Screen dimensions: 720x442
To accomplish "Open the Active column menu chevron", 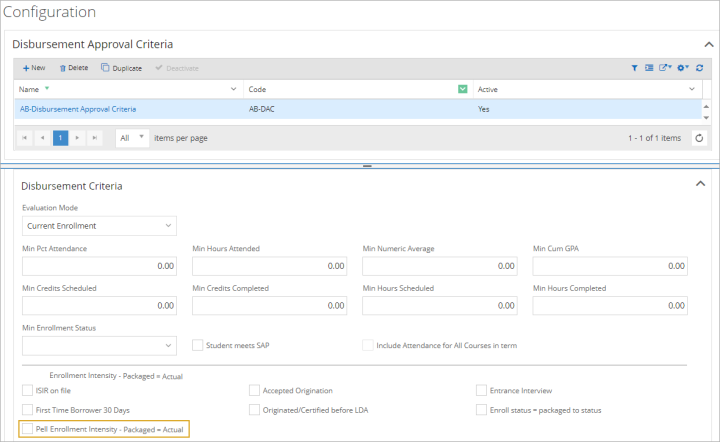I will 692,89.
